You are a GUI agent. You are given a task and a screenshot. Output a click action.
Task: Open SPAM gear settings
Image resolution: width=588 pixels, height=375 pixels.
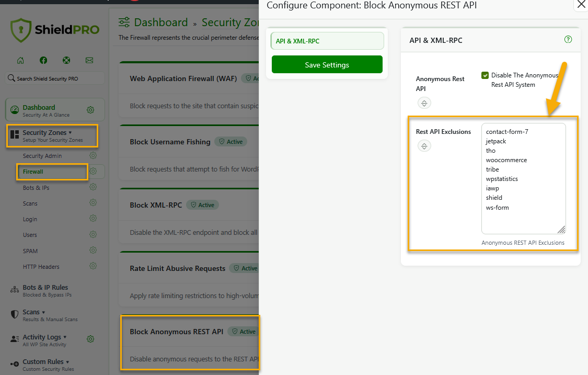click(93, 251)
